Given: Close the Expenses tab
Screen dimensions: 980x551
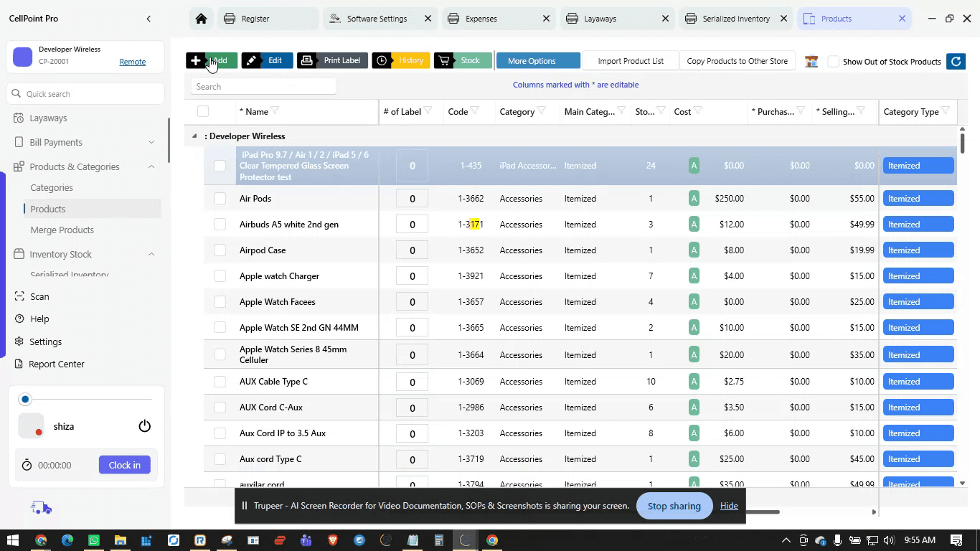Looking at the screenshot, I should pos(546,19).
